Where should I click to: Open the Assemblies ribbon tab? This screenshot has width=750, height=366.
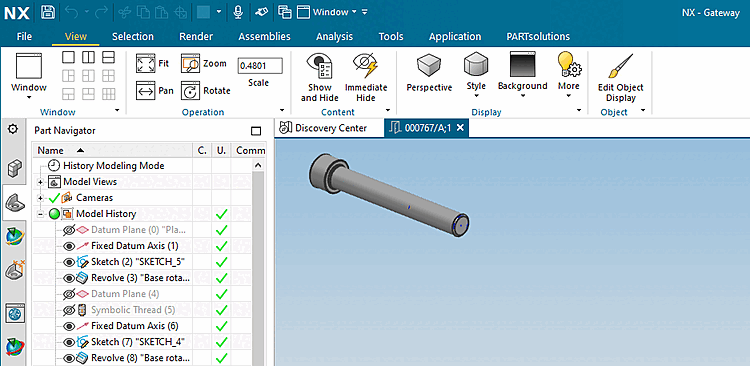(x=265, y=36)
